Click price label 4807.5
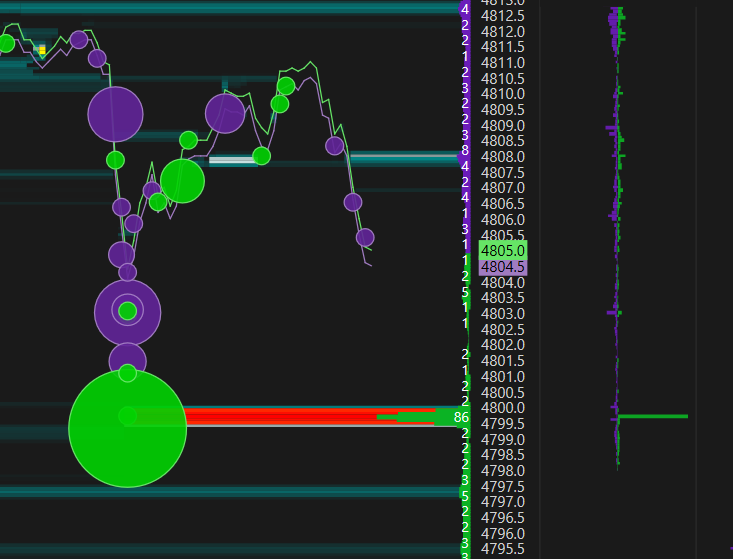This screenshot has width=733, height=559. click(x=503, y=173)
